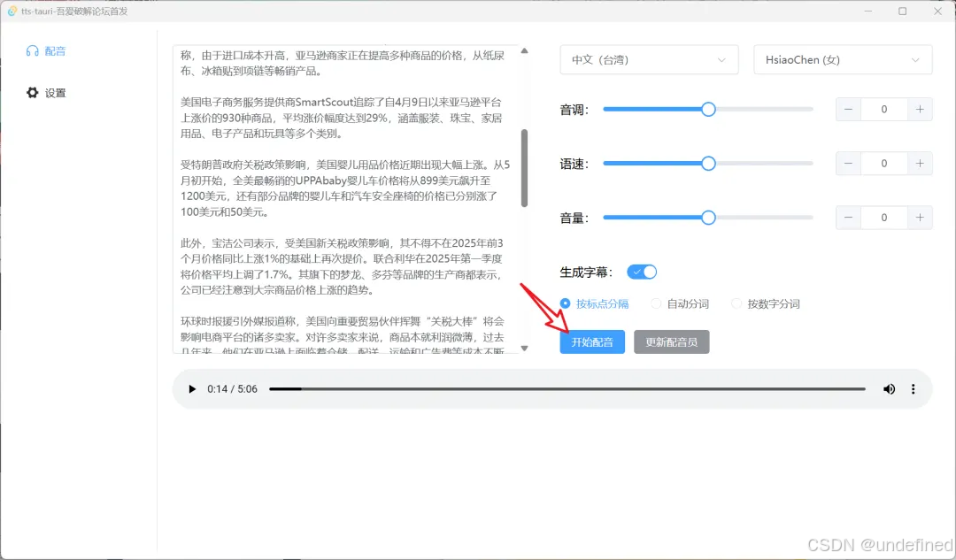The image size is (956, 560).
Task: Click the tts-tauri app icon in title bar
Action: 12,11
